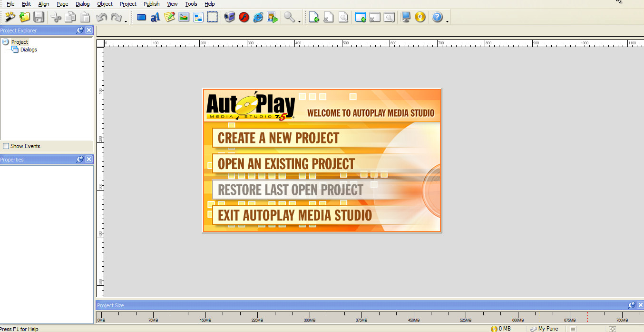Click the New Project wizard wand icon
The width and height of the screenshot is (644, 332).
(10, 18)
